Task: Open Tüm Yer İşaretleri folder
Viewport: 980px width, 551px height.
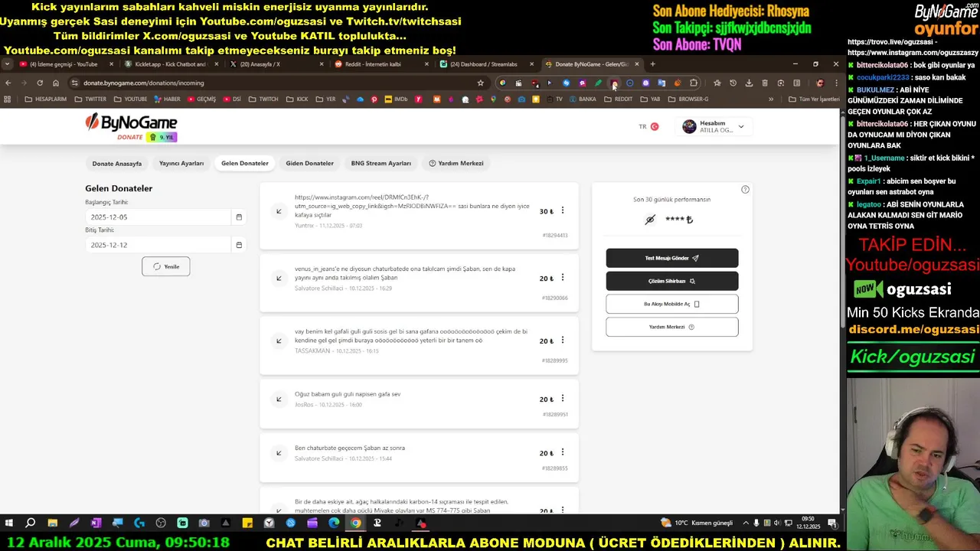Action: point(815,99)
